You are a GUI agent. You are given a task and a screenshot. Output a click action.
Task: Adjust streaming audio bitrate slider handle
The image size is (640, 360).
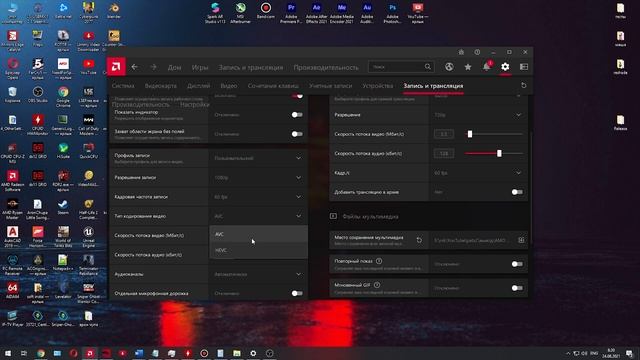[x=499, y=153]
